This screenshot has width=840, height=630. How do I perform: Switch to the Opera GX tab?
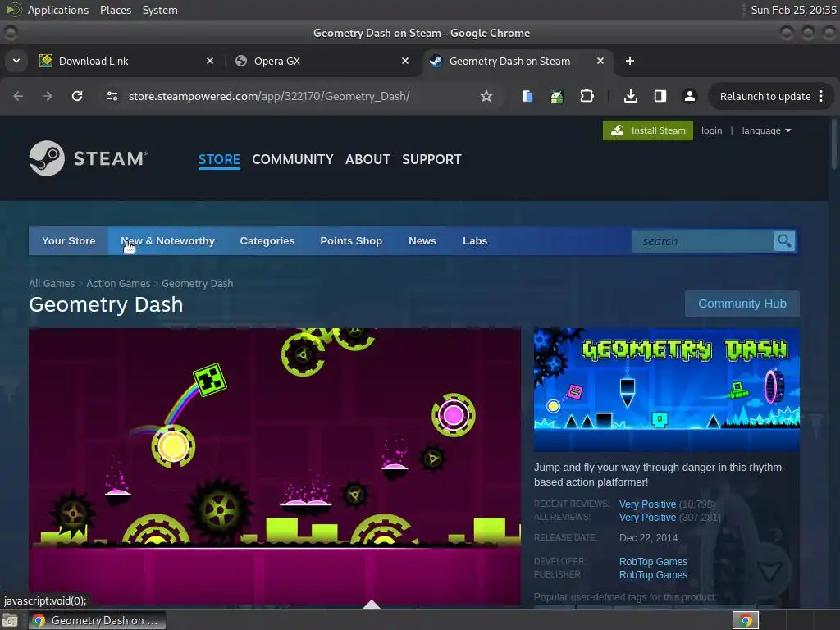322,61
